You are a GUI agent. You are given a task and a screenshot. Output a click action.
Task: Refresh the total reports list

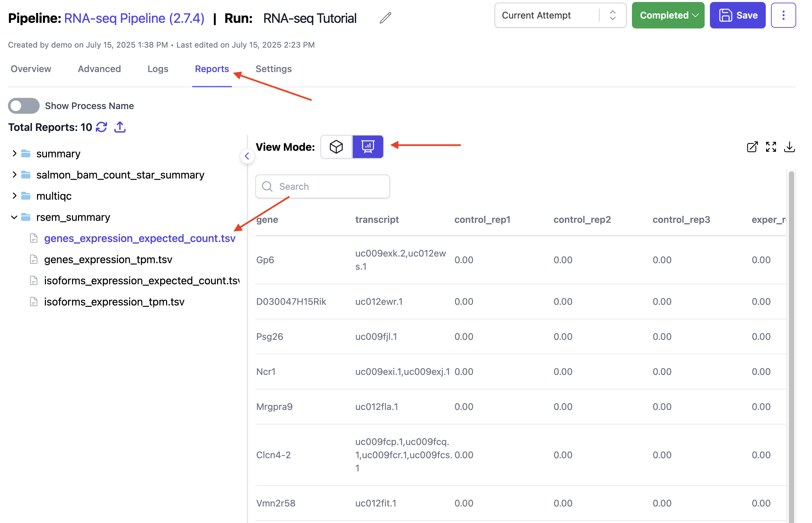(x=101, y=127)
